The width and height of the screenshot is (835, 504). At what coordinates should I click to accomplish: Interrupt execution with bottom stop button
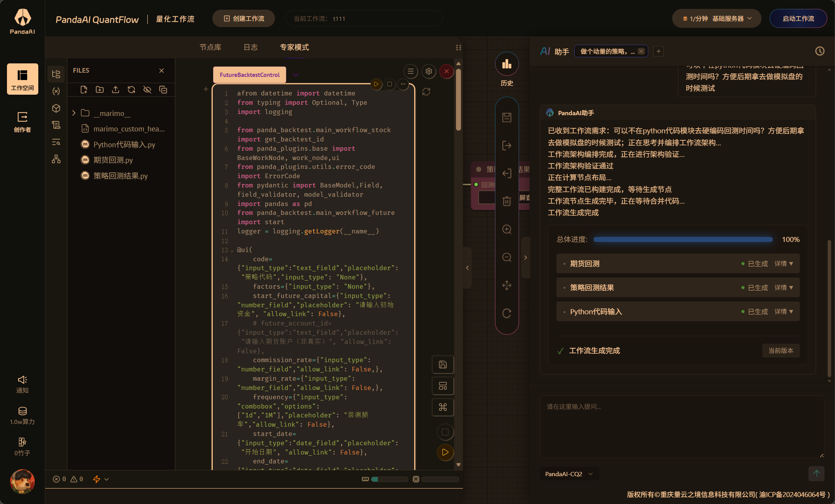(445, 432)
